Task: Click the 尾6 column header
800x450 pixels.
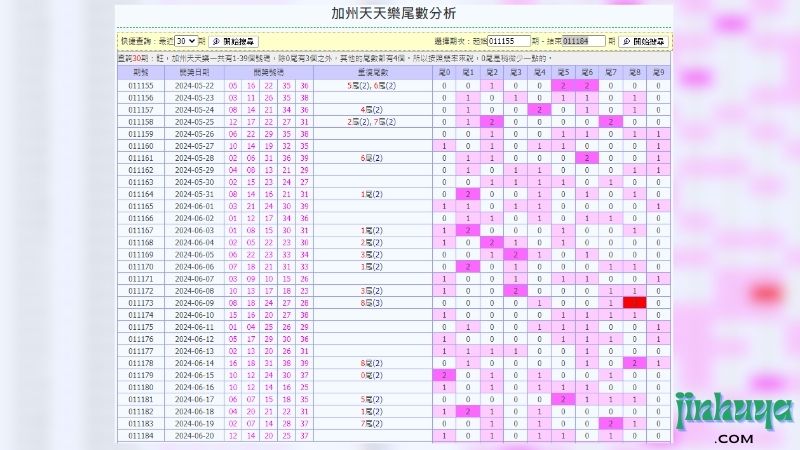Action: 587,73
